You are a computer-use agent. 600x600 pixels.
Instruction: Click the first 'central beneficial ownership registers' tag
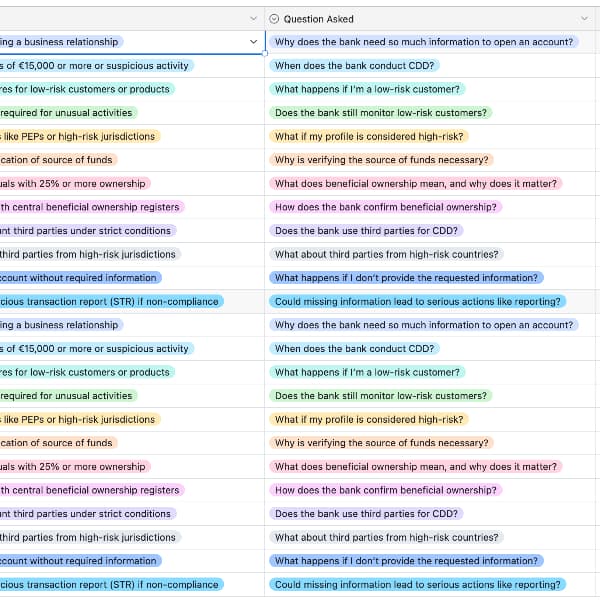[x=92, y=207]
